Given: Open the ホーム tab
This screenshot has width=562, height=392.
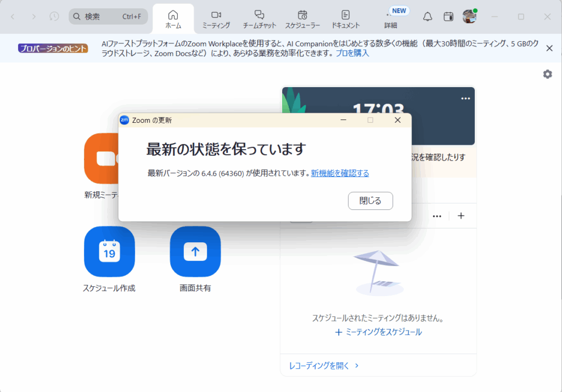Looking at the screenshot, I should [x=173, y=19].
